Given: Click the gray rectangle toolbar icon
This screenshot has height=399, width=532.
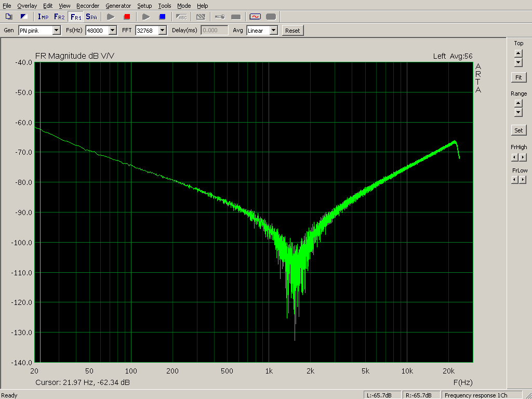Looking at the screenshot, I should [236, 17].
